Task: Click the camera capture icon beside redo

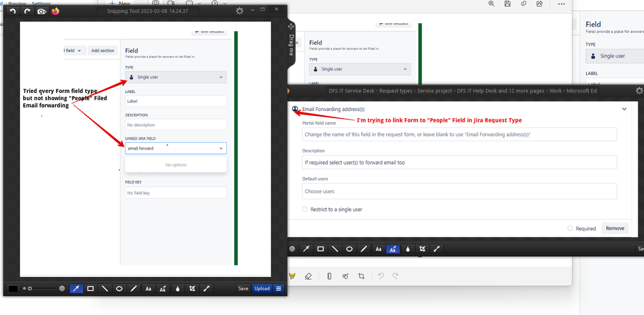Action: click(42, 11)
